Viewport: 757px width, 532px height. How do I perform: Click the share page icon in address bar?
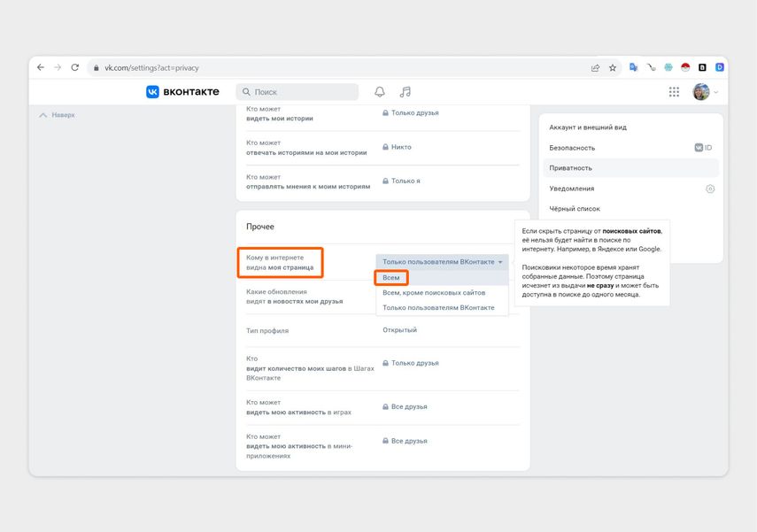click(x=595, y=68)
